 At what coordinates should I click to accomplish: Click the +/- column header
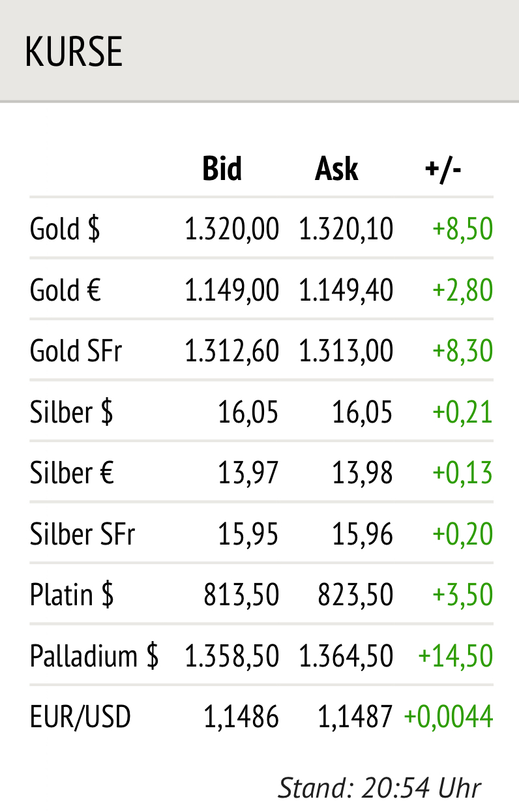coord(443,169)
